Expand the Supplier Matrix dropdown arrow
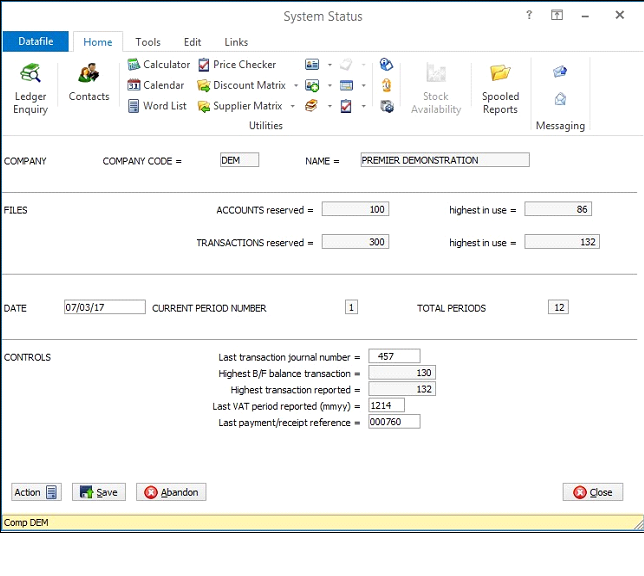Image resolution: width=644 pixels, height=576 pixels. pyautogui.click(x=292, y=106)
